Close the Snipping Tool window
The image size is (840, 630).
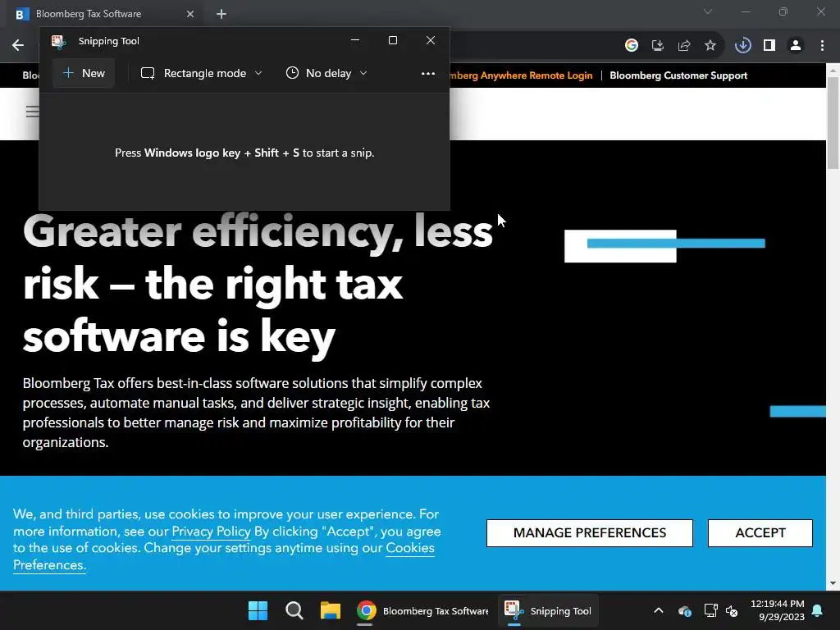pyautogui.click(x=431, y=40)
